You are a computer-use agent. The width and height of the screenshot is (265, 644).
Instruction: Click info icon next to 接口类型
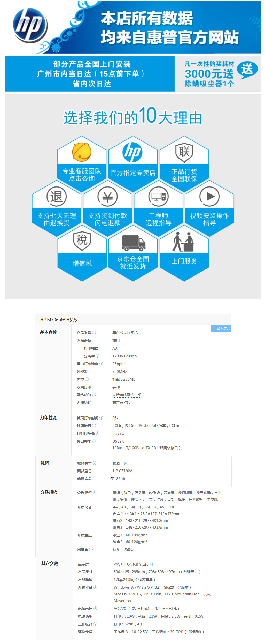click(94, 441)
